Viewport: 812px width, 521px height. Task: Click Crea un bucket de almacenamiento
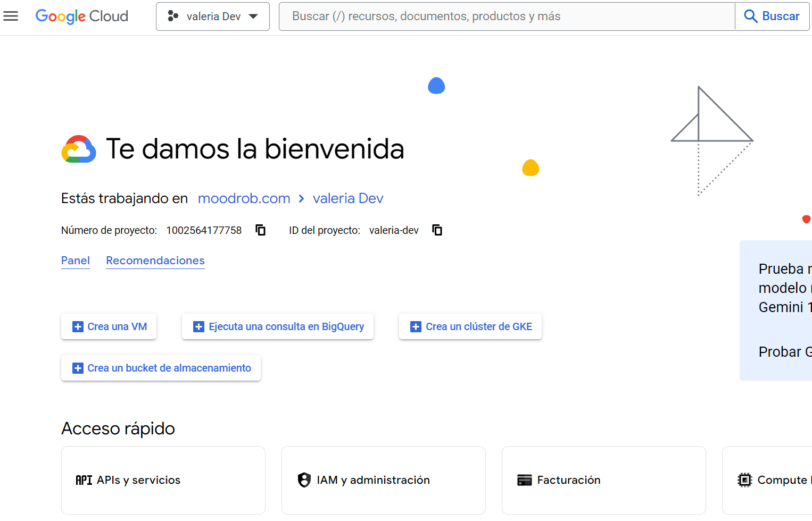coord(161,368)
